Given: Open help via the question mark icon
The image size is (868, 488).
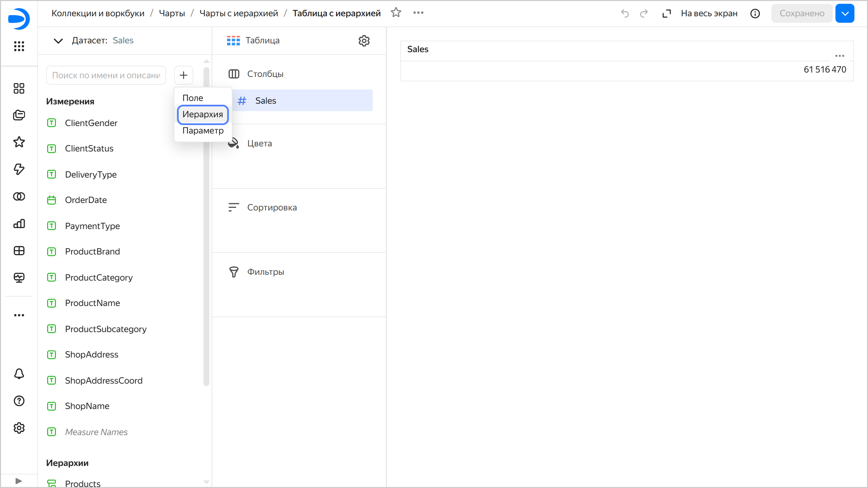Looking at the screenshot, I should pyautogui.click(x=19, y=401).
